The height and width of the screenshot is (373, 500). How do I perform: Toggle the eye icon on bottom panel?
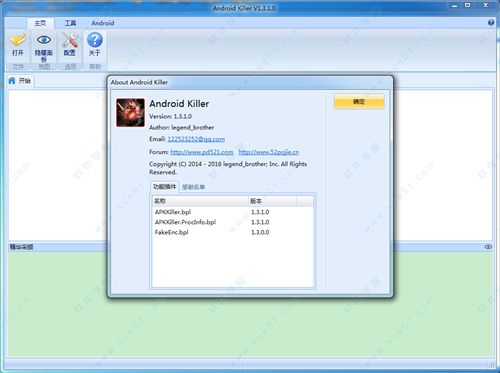[488, 247]
